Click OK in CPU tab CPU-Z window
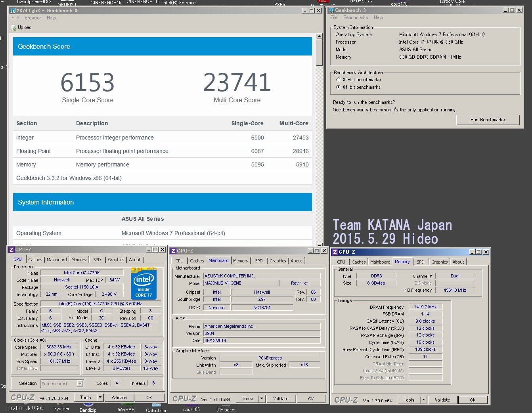532x413 pixels. point(149,398)
